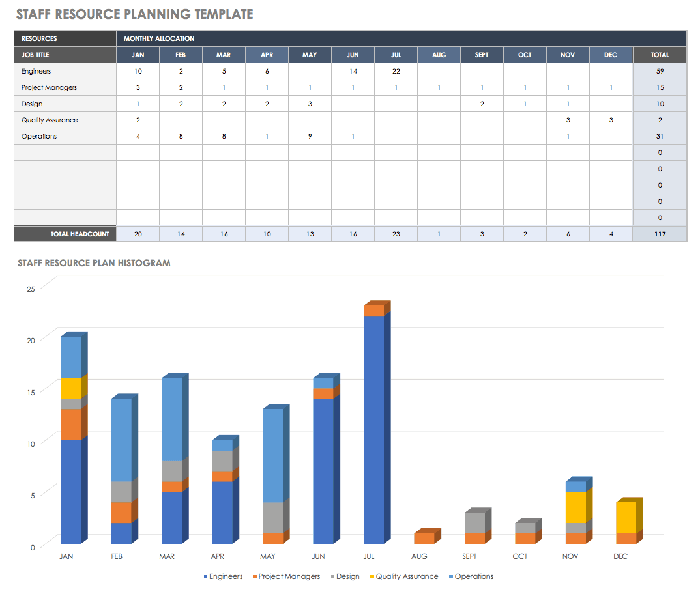The height and width of the screenshot is (594, 700).
Task: Click the TOTAL column header
Action: (660, 55)
